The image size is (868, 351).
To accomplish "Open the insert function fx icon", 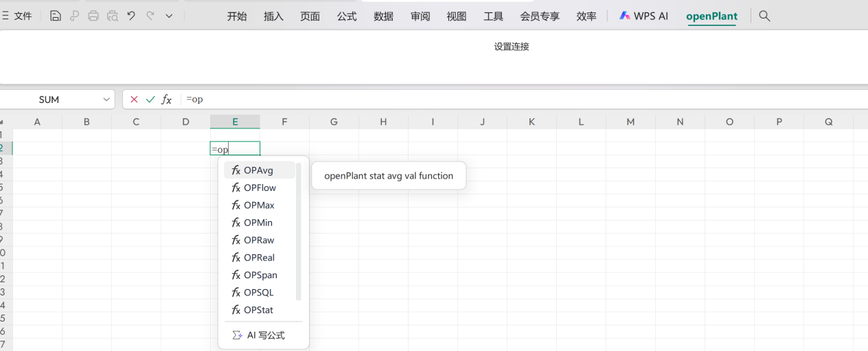I will 167,100.
